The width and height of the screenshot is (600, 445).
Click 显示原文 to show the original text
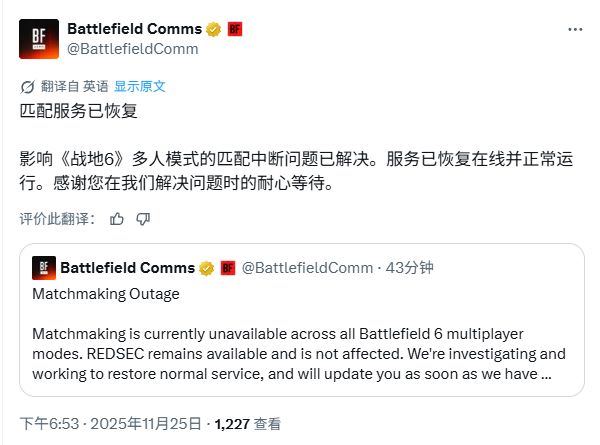point(140,86)
